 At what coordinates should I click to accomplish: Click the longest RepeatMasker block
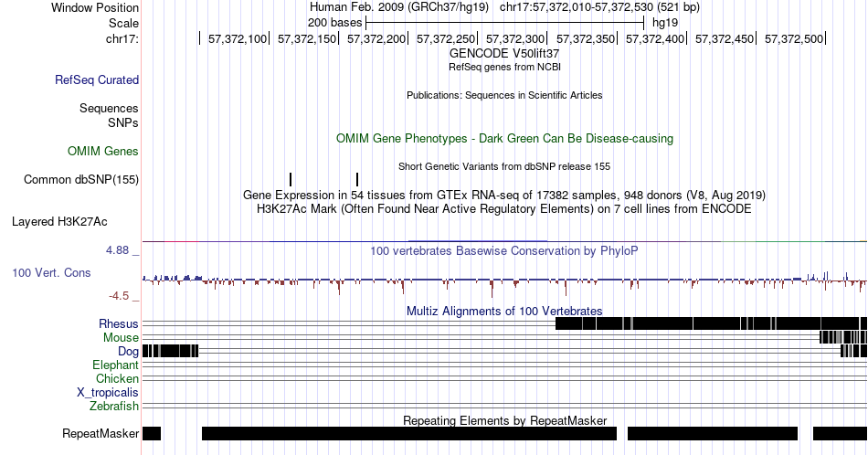click(409, 433)
